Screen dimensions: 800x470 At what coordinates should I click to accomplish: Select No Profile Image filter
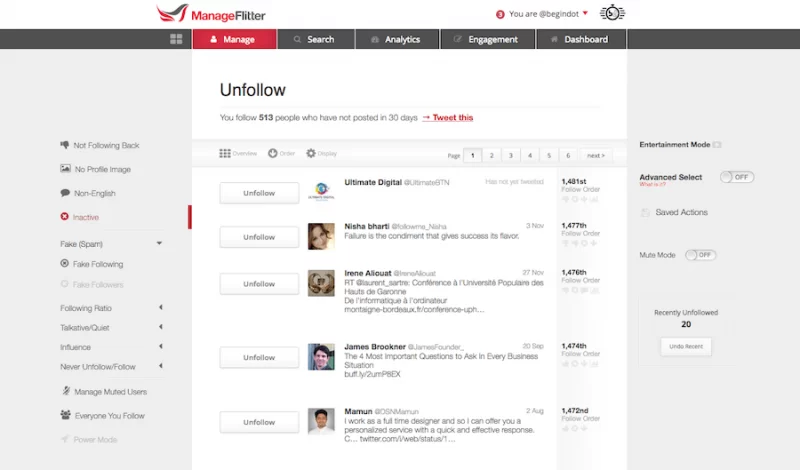[95, 169]
